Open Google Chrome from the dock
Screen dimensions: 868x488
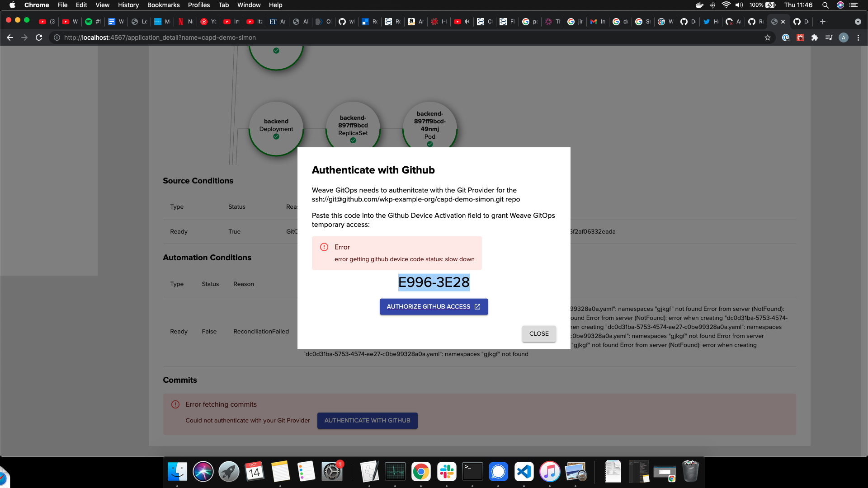click(421, 472)
